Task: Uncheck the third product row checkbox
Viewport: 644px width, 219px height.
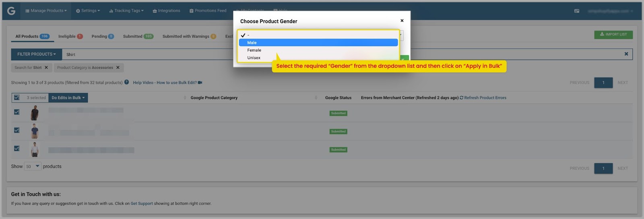Action: tap(17, 148)
